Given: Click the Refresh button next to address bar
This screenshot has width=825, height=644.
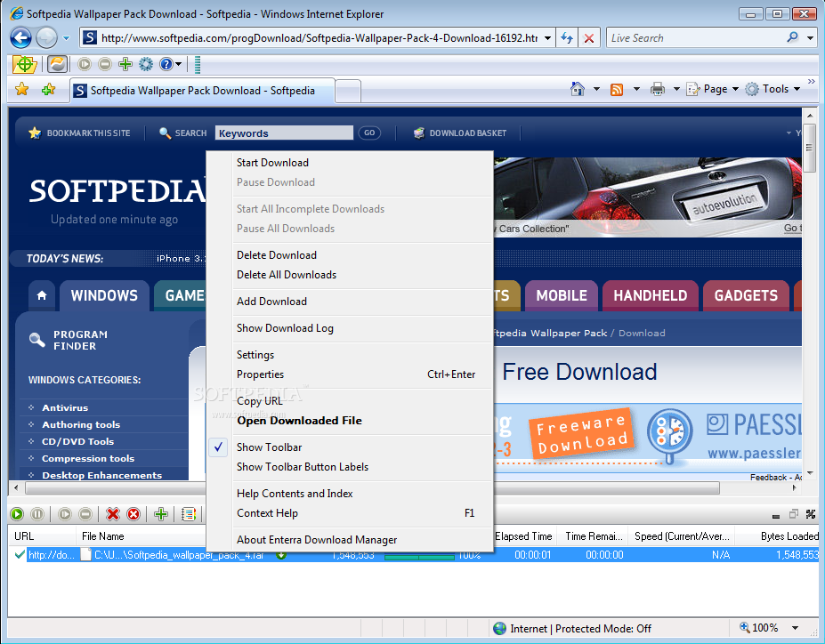Looking at the screenshot, I should (x=567, y=38).
